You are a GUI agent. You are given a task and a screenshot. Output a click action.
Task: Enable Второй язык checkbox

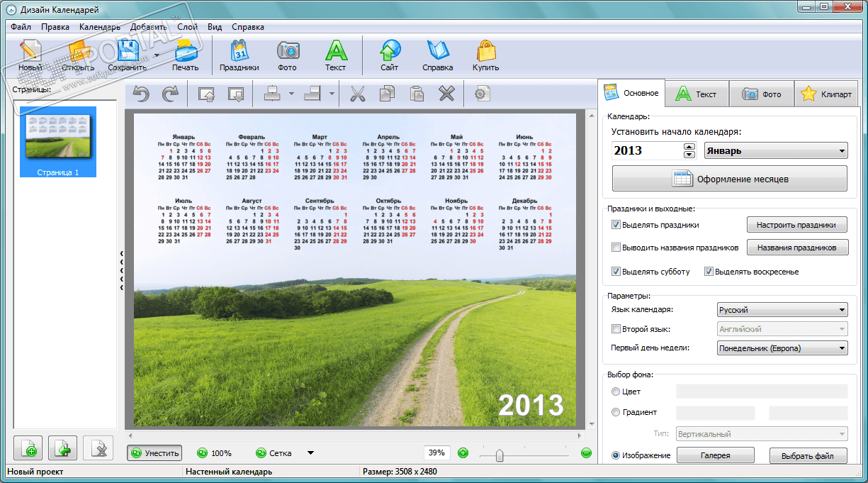[x=616, y=329]
